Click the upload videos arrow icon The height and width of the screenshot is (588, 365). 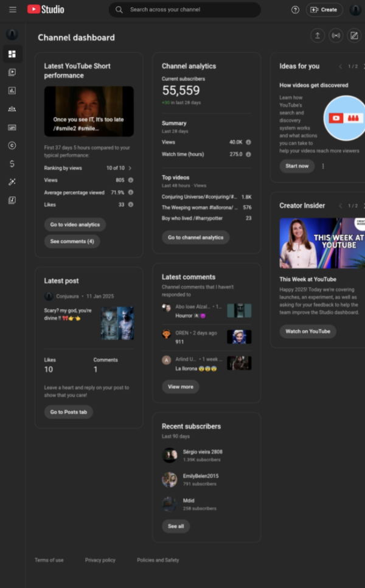[x=317, y=36]
